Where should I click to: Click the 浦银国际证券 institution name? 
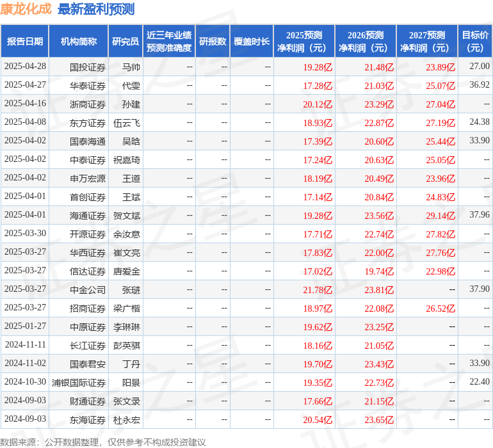tap(79, 383)
